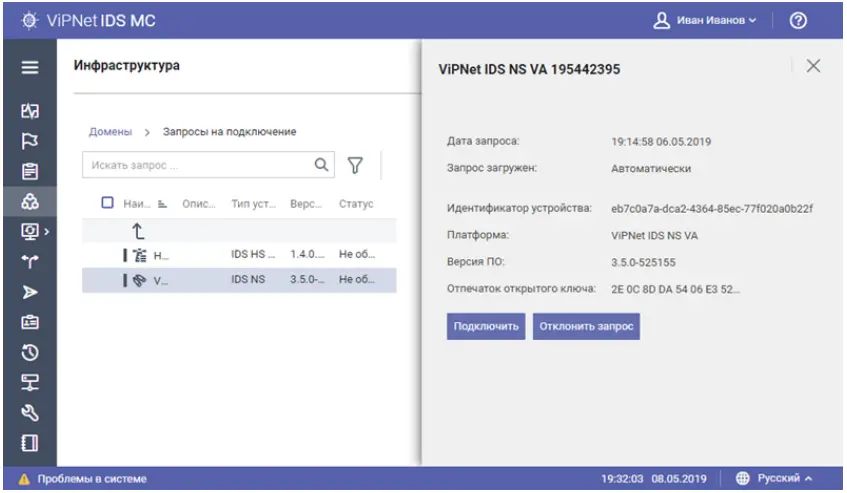
Task: Click the Подключить button
Action: coord(486,326)
